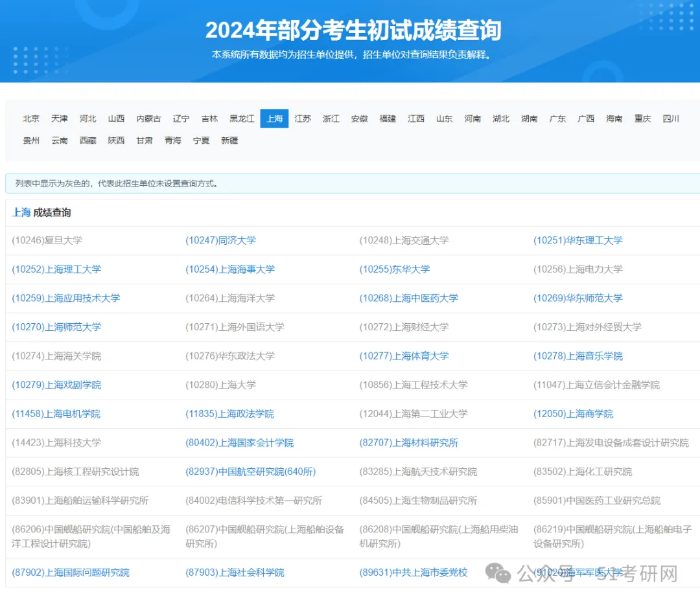This screenshot has width=700, height=601.
Task: Select the 天津 province tab
Action: [60, 119]
